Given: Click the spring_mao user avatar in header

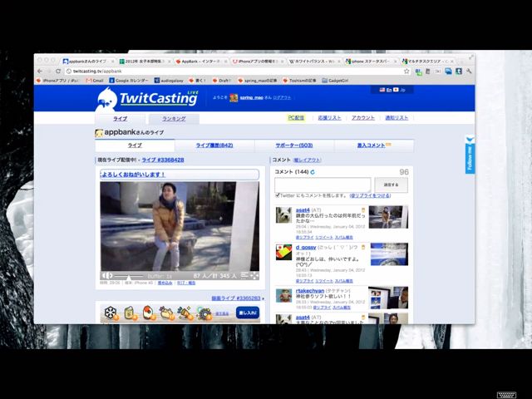Looking at the screenshot, I should coord(234,98).
